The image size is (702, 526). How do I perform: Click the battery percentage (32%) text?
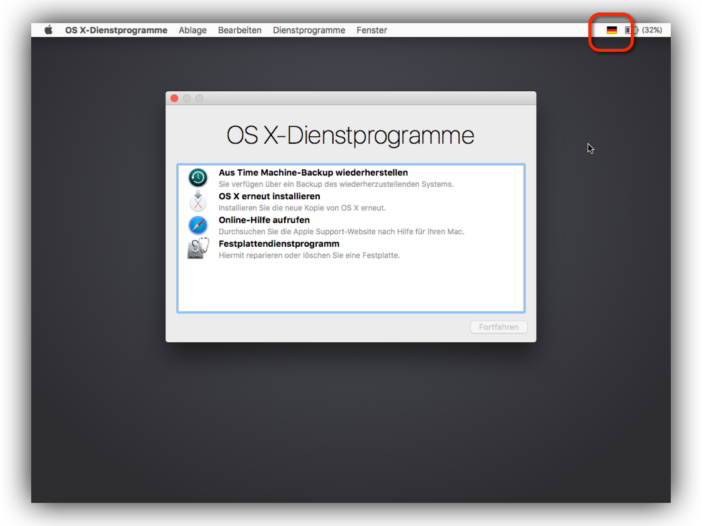click(652, 30)
